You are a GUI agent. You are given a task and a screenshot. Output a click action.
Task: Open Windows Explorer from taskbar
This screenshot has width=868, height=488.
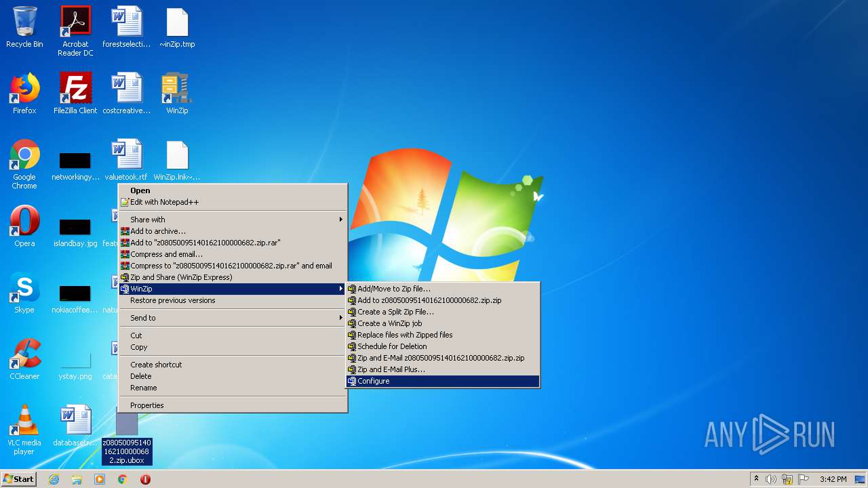coord(77,479)
